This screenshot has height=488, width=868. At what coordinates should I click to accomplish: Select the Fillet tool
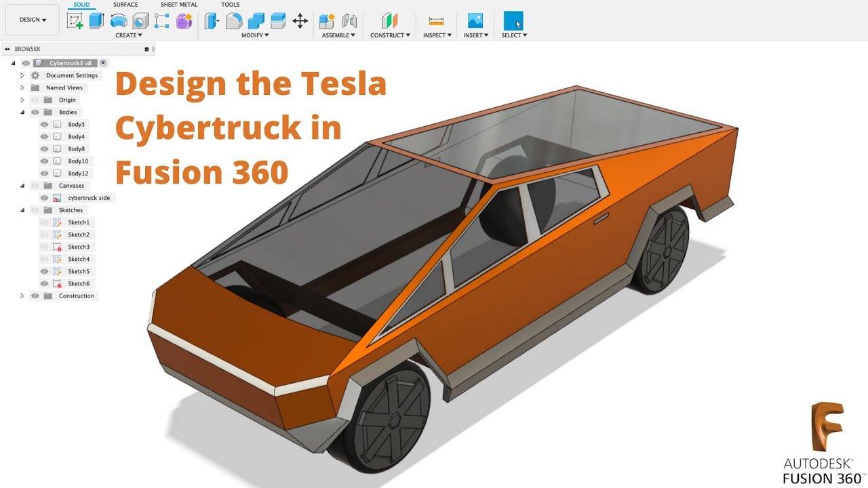(234, 21)
